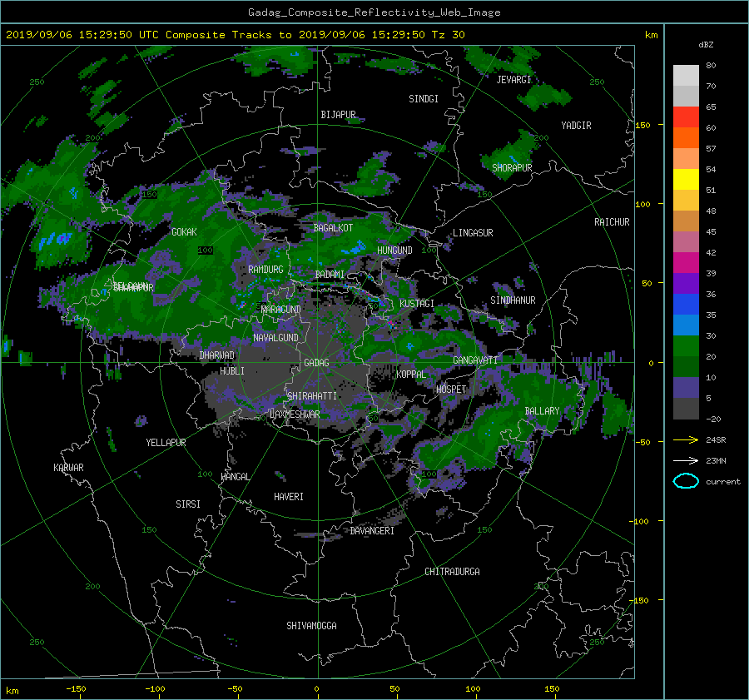Select the magenta 42 dBZ color swatch

[x=686, y=263]
